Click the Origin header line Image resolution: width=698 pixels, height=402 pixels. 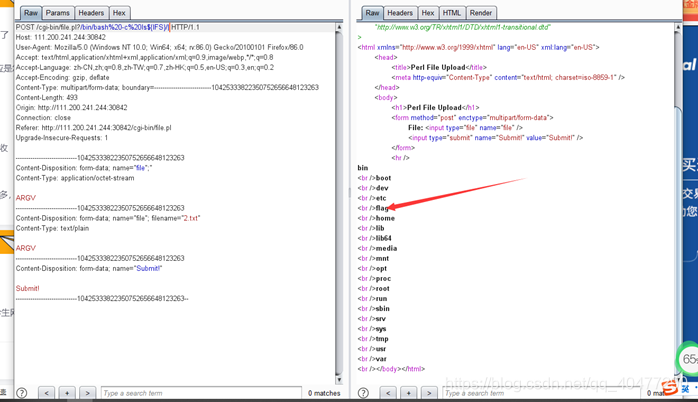pyautogui.click(x=71, y=108)
